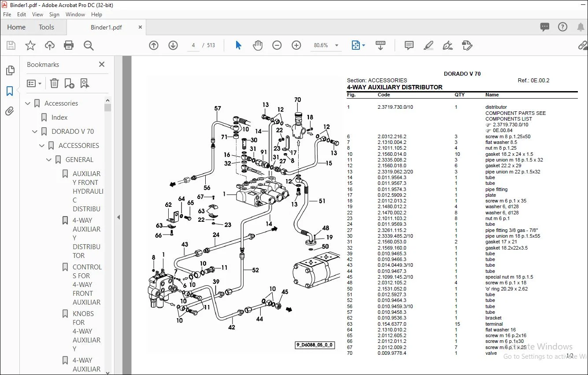588x375 pixels.
Task: Click the scrolling mode keyboard icon
Action: [381, 45]
